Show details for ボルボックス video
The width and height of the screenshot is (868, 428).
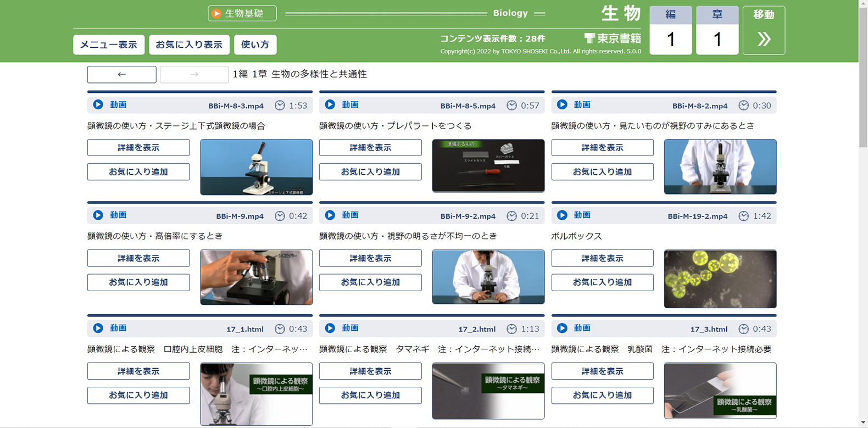pos(602,258)
